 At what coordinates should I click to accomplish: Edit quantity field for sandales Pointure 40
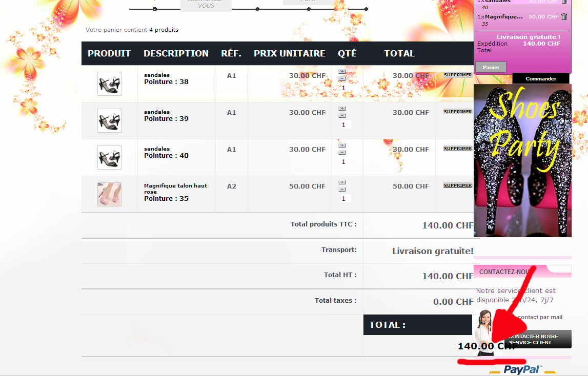pos(344,161)
